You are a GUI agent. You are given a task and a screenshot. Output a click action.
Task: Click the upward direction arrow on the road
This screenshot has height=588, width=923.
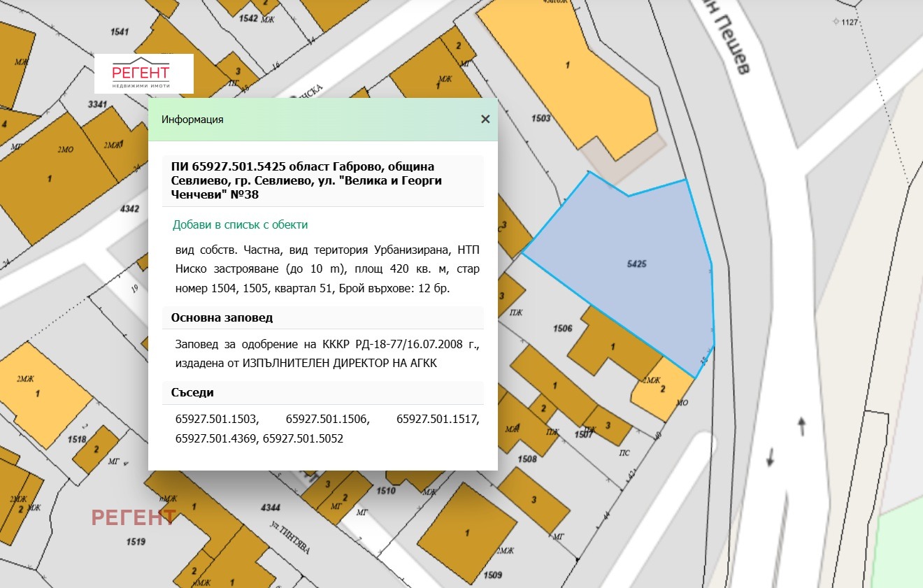pyautogui.click(x=801, y=424)
